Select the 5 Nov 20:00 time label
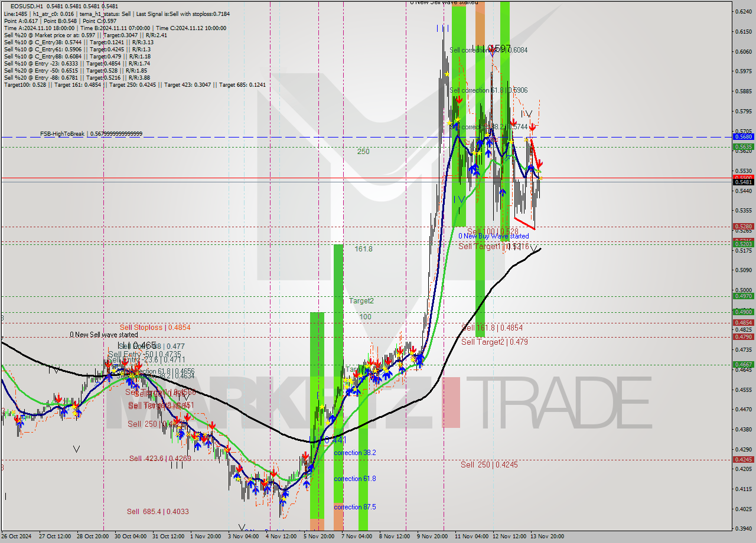This screenshot has height=543, width=756. (x=319, y=537)
